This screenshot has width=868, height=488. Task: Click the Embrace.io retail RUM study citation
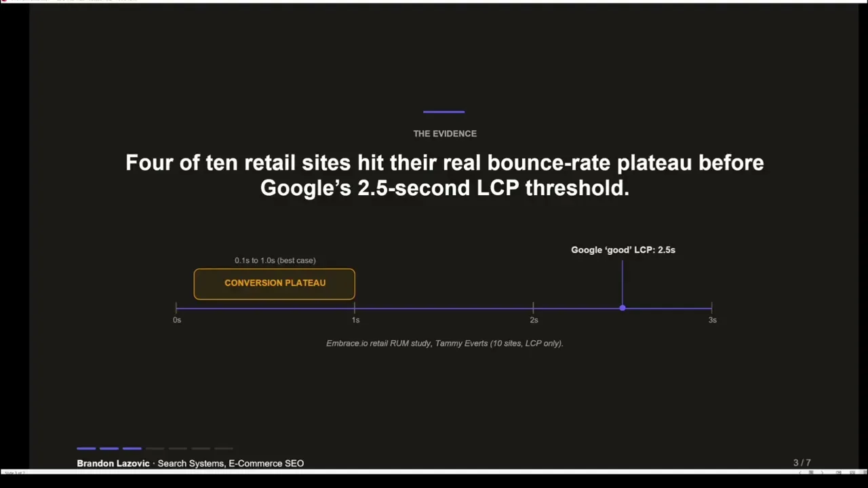445,344
